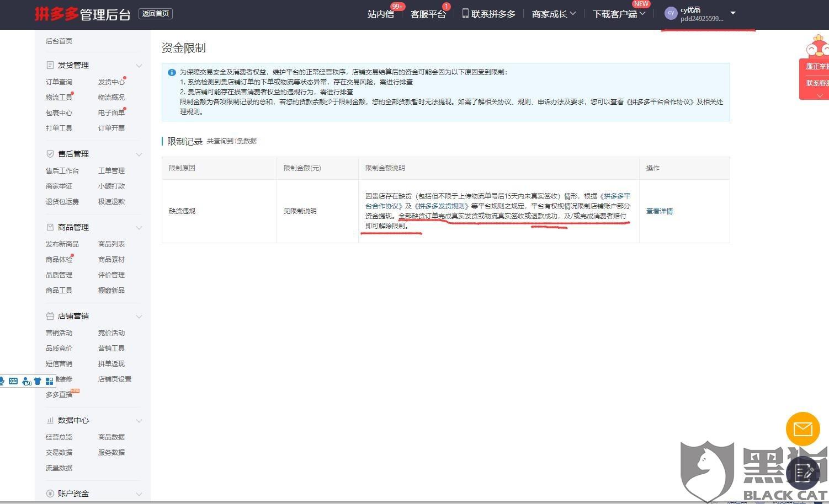
Task: Open 发货中心 in the sidebar
Action: pos(111,82)
